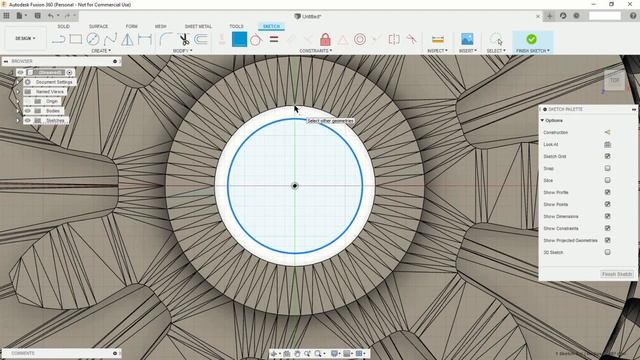Select the Circle sketch tool
The width and height of the screenshot is (640, 360).
click(93, 39)
